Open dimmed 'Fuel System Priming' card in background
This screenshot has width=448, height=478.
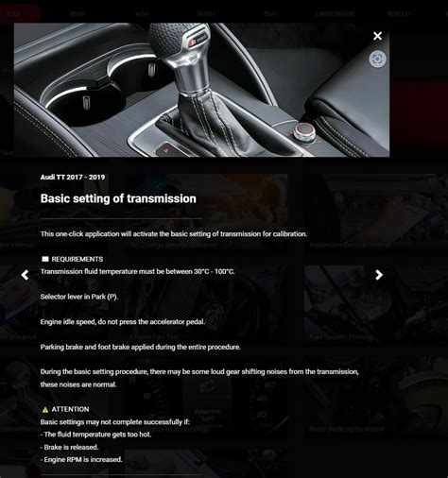coord(341,336)
